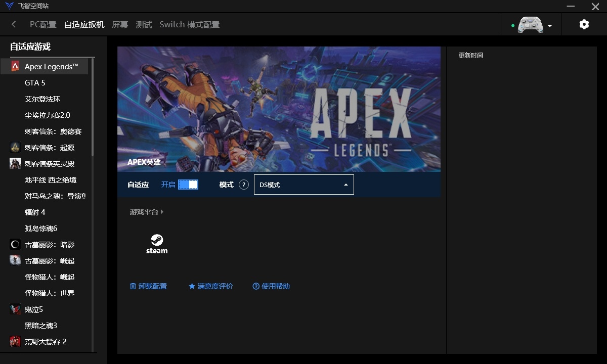Click the back arrow icon

point(14,24)
